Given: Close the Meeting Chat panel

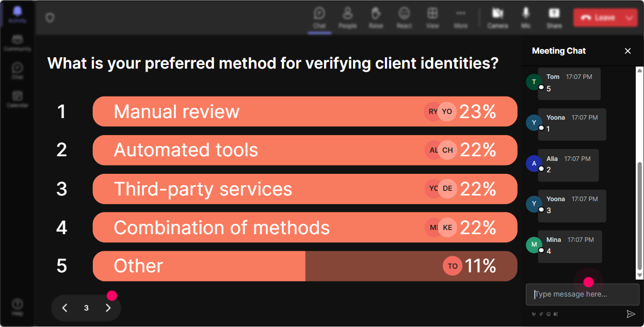Looking at the screenshot, I should point(628,51).
